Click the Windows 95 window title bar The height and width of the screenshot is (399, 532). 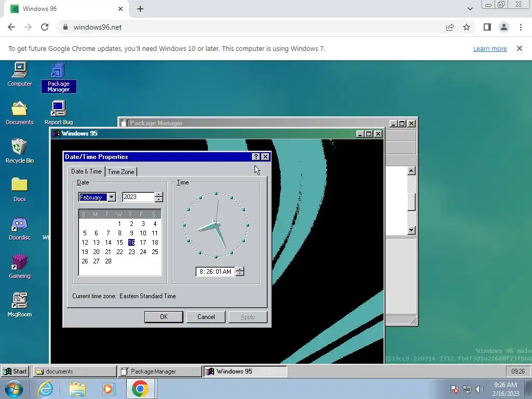click(204, 134)
